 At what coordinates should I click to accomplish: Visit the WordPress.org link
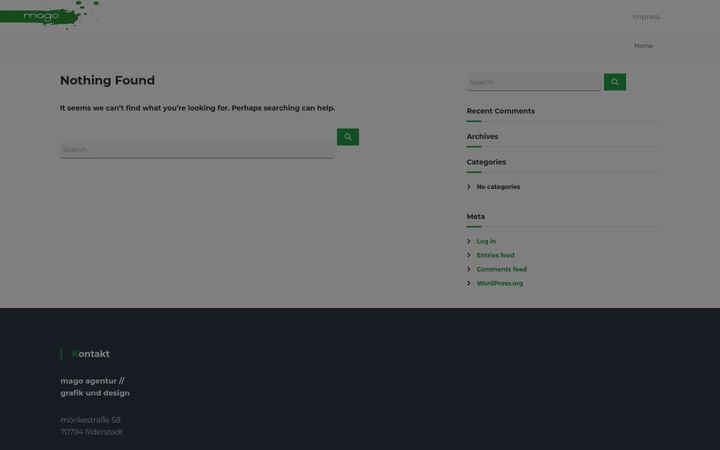pos(500,283)
